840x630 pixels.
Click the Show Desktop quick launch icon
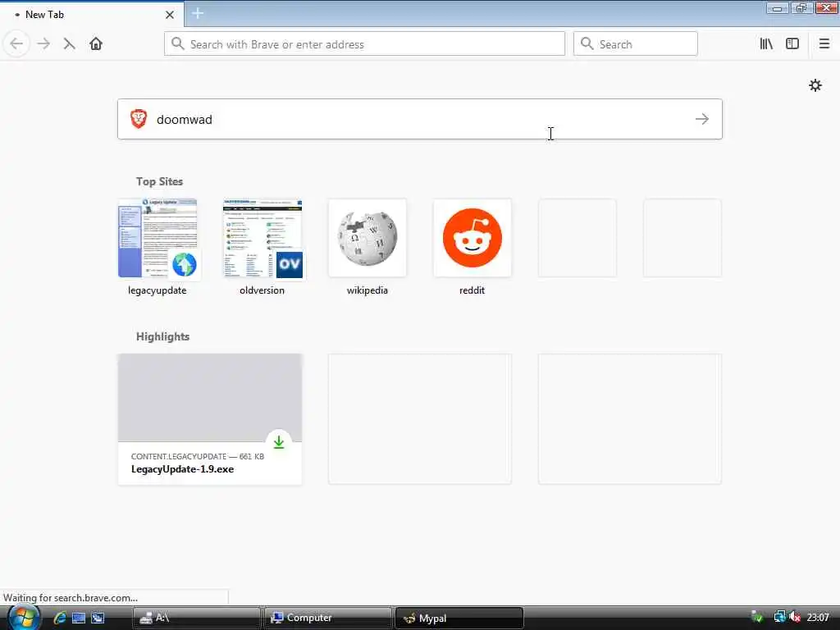79,619
